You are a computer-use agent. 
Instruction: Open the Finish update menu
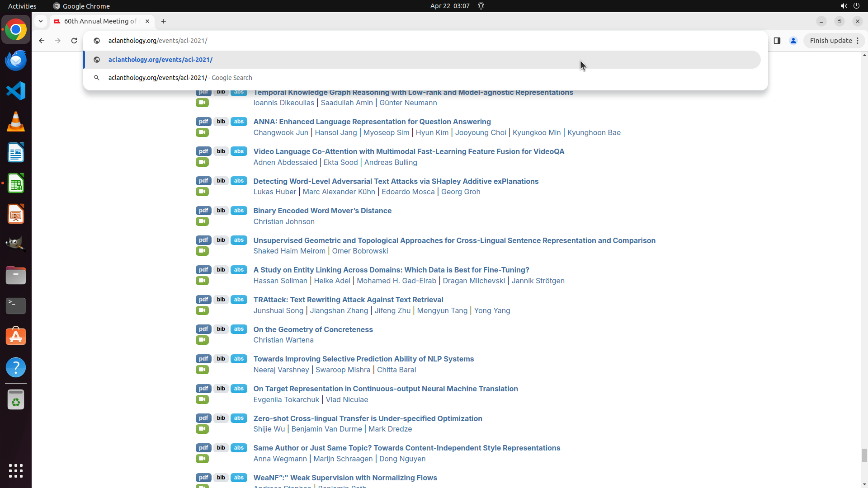(x=834, y=41)
